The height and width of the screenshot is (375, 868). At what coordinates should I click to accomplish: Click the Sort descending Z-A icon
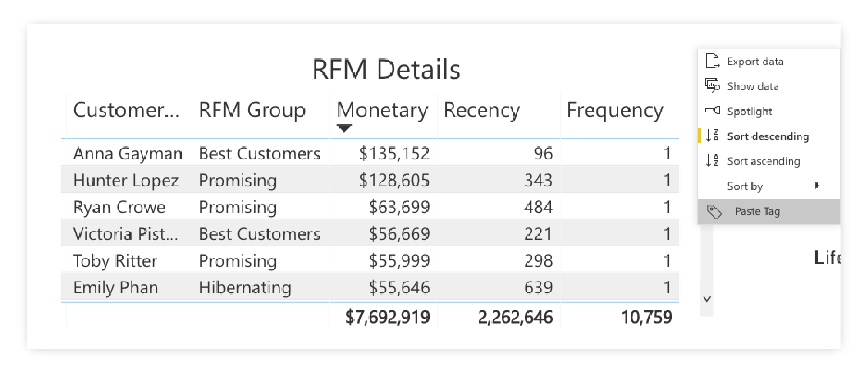pyautogui.click(x=713, y=136)
